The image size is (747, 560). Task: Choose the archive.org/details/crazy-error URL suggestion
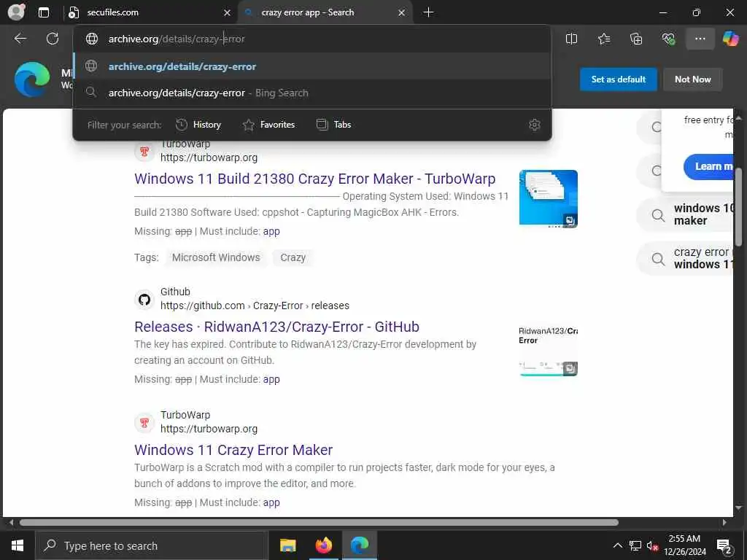coord(312,66)
